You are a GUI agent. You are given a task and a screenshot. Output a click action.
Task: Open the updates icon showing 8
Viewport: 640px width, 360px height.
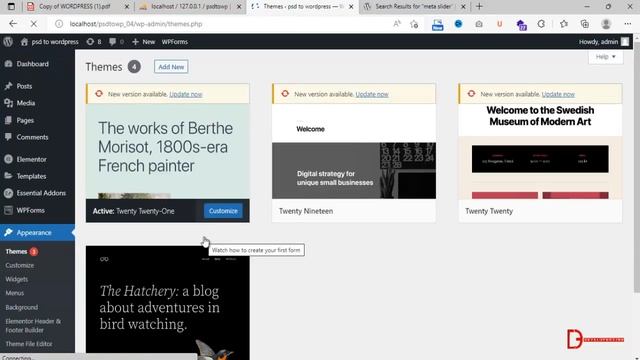click(90, 42)
